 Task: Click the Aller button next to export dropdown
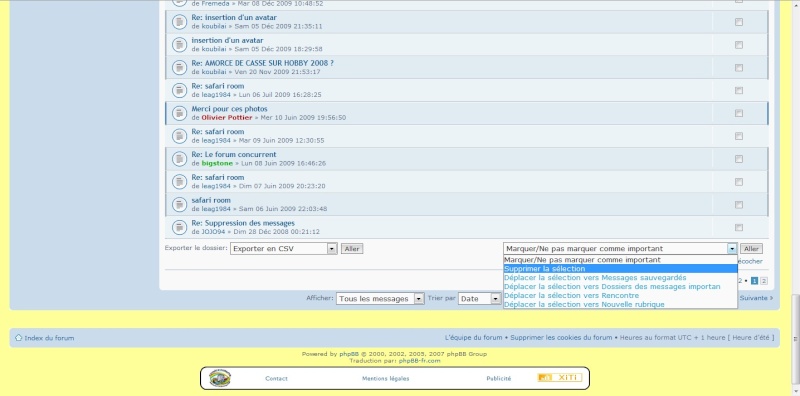click(x=352, y=249)
